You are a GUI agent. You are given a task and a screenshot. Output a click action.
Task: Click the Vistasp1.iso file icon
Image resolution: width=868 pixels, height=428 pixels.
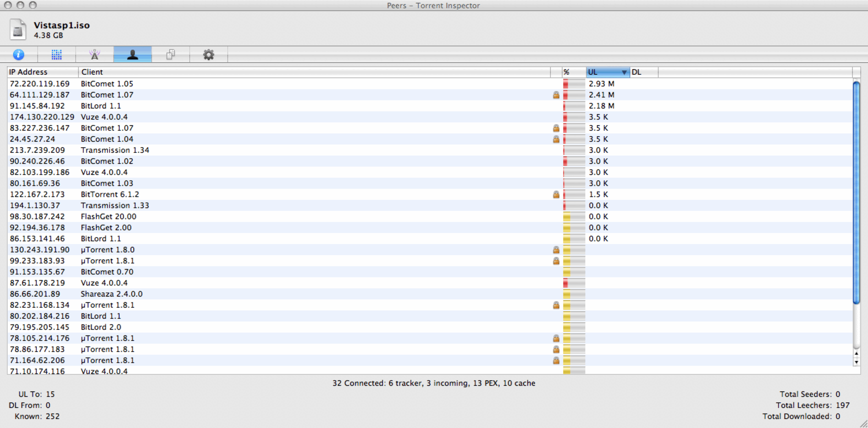[18, 30]
